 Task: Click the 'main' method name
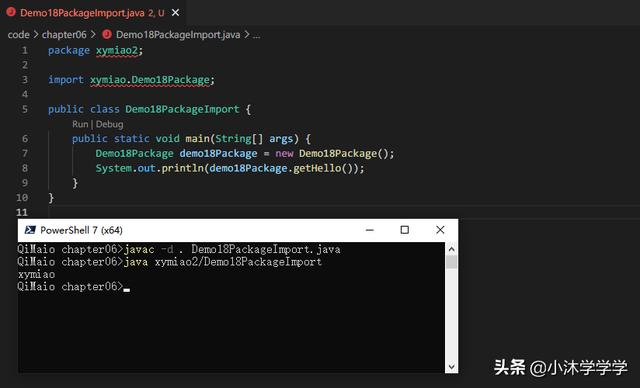(197, 139)
